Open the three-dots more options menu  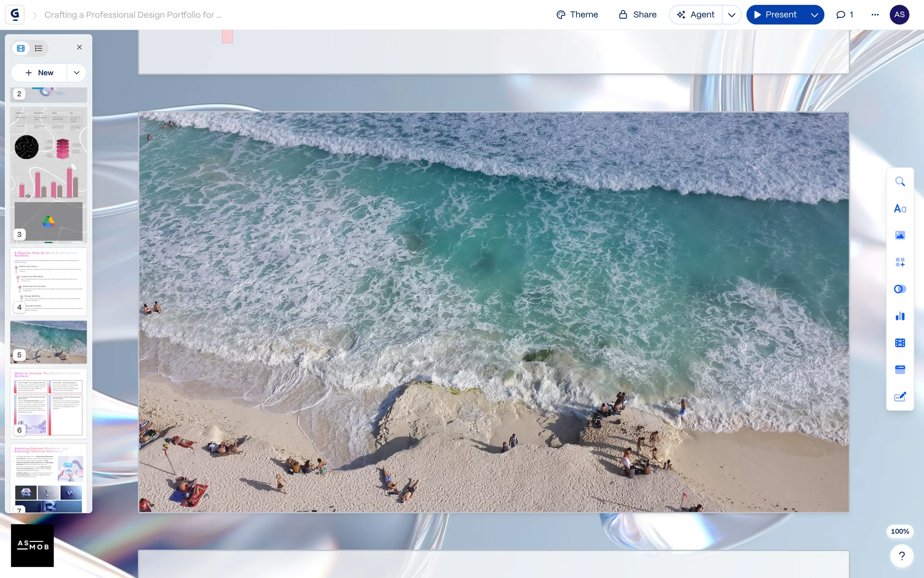coord(875,14)
